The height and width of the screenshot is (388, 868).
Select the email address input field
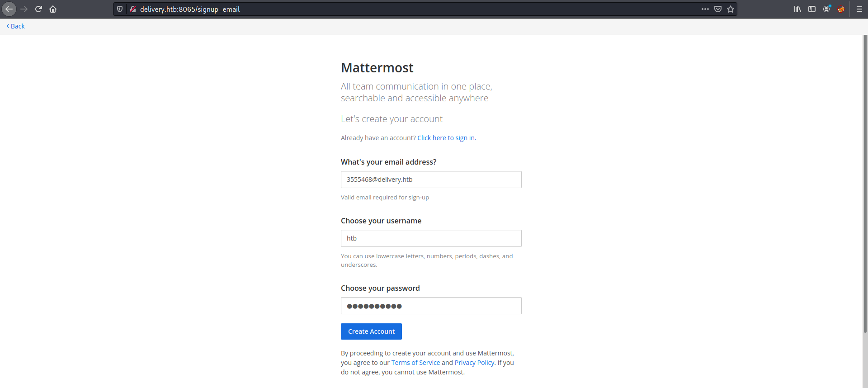click(x=431, y=179)
